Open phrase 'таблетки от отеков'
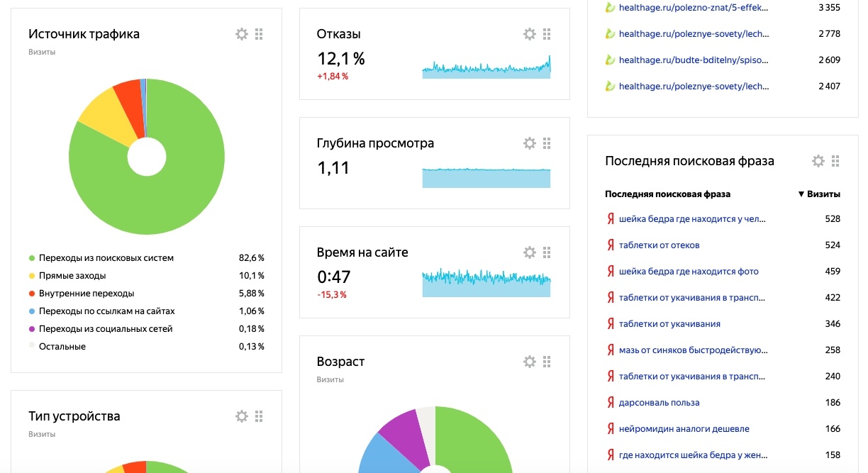Image resolution: width=868 pixels, height=473 pixels. [659, 245]
